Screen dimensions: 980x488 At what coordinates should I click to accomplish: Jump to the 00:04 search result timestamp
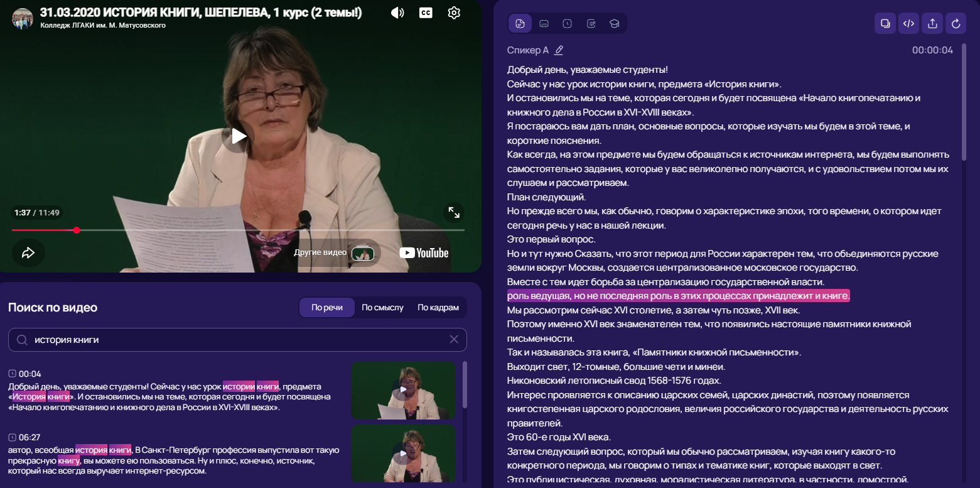(x=30, y=374)
